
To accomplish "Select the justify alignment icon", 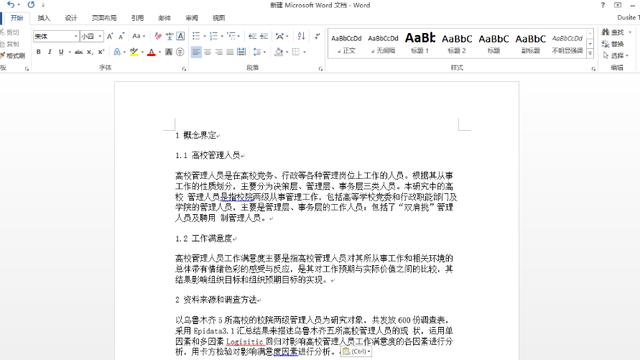I will coord(230,52).
